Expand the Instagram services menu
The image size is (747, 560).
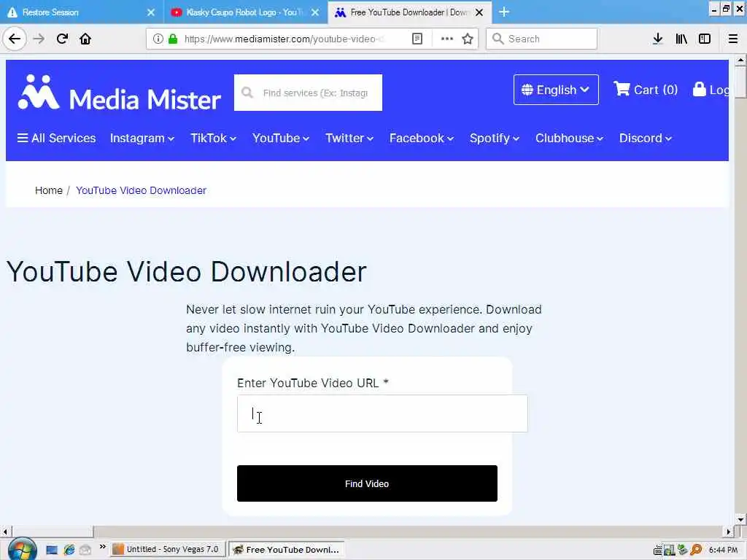click(142, 138)
